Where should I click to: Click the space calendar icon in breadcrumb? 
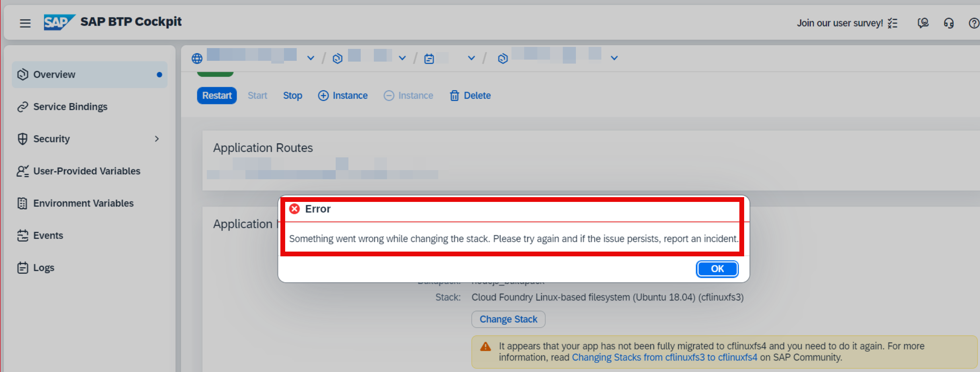(x=429, y=58)
